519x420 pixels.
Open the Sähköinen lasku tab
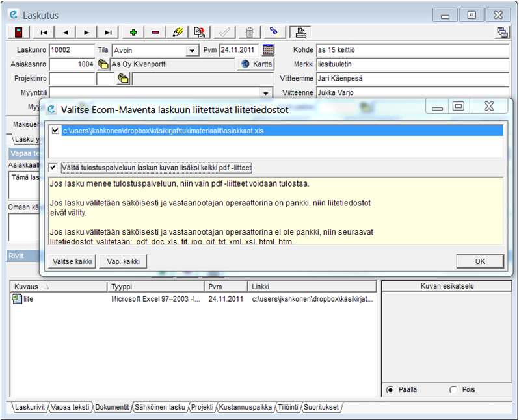point(160,407)
